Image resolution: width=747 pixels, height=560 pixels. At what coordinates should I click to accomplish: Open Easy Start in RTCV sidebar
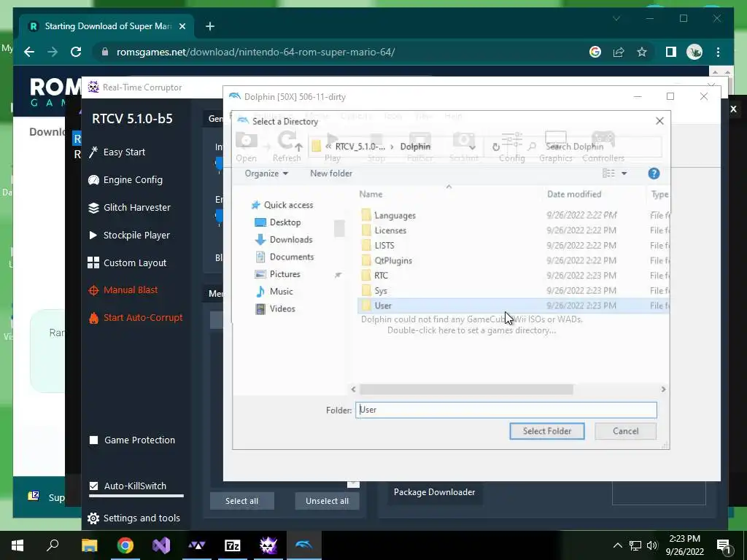click(117, 152)
